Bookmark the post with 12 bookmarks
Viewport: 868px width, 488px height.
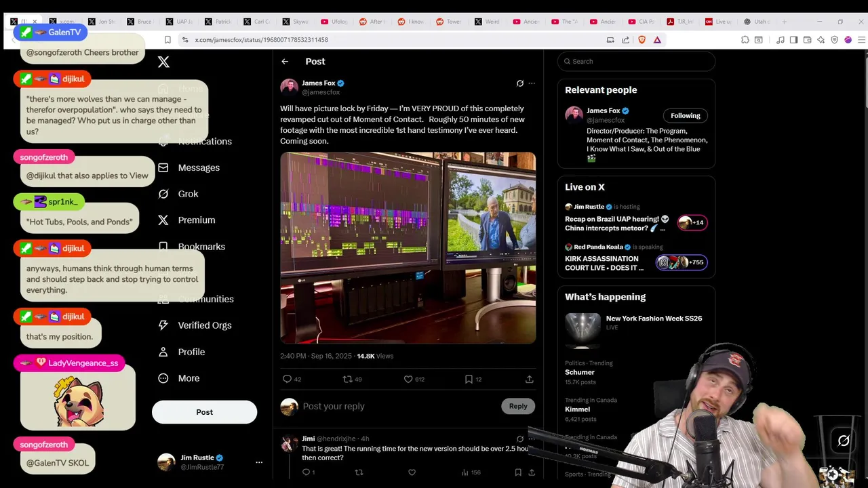469,379
